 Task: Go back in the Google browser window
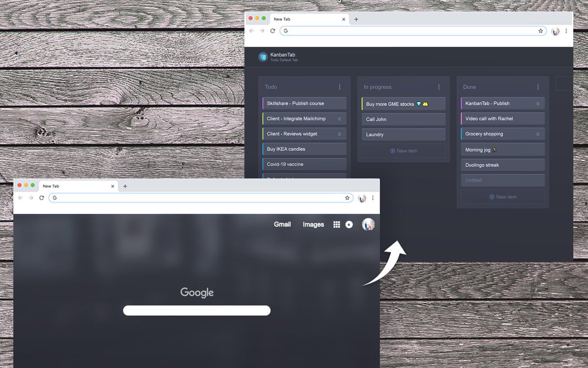click(20, 198)
